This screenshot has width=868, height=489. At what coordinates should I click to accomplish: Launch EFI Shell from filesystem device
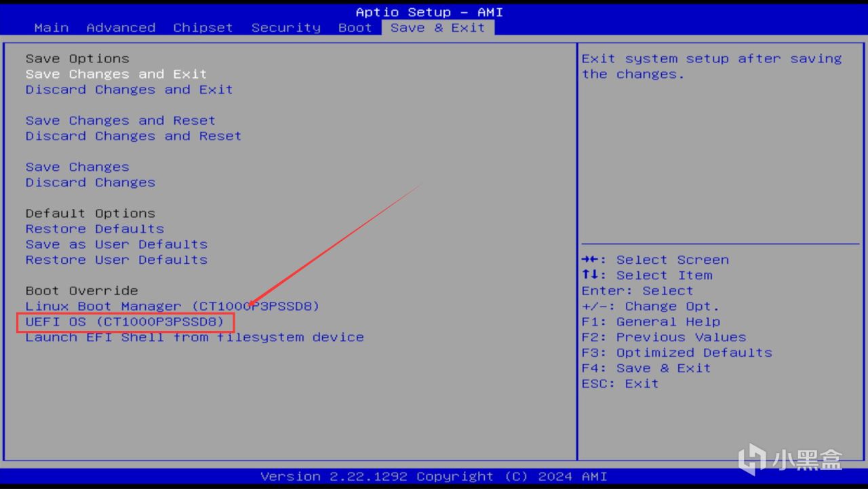(x=194, y=338)
